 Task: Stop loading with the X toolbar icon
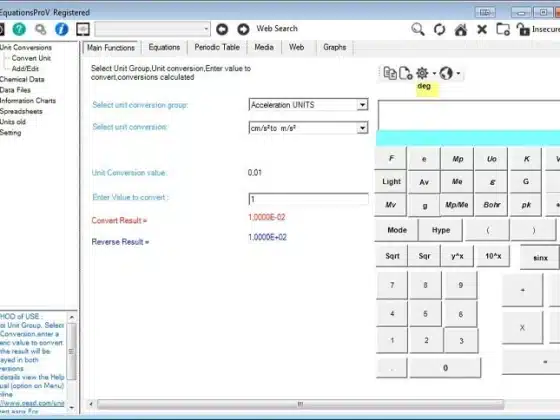click(482, 29)
